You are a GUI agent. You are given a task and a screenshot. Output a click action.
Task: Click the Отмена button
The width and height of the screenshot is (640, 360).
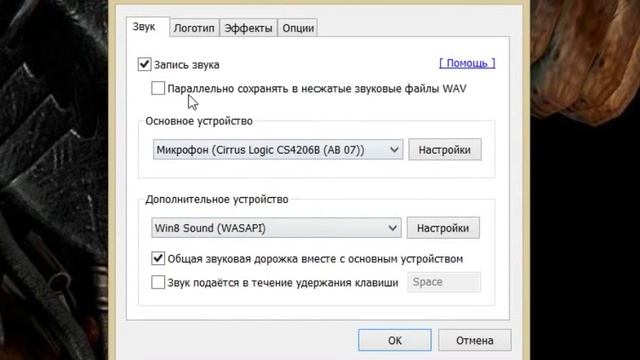coord(475,340)
